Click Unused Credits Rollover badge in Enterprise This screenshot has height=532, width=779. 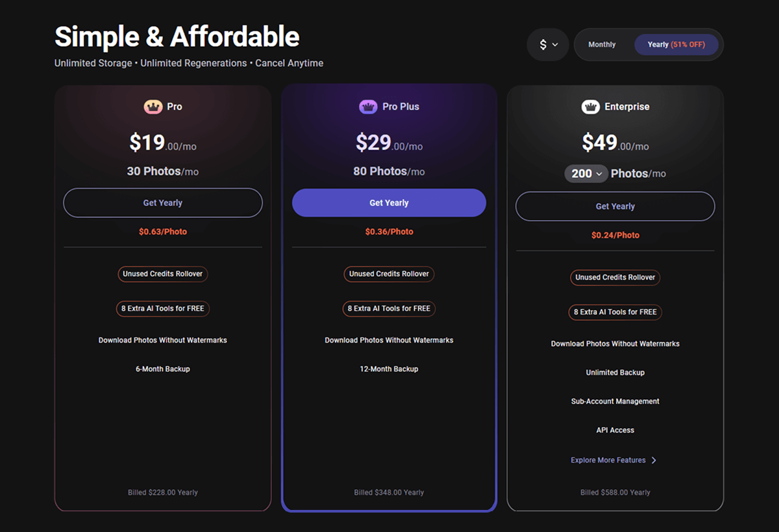coord(615,277)
